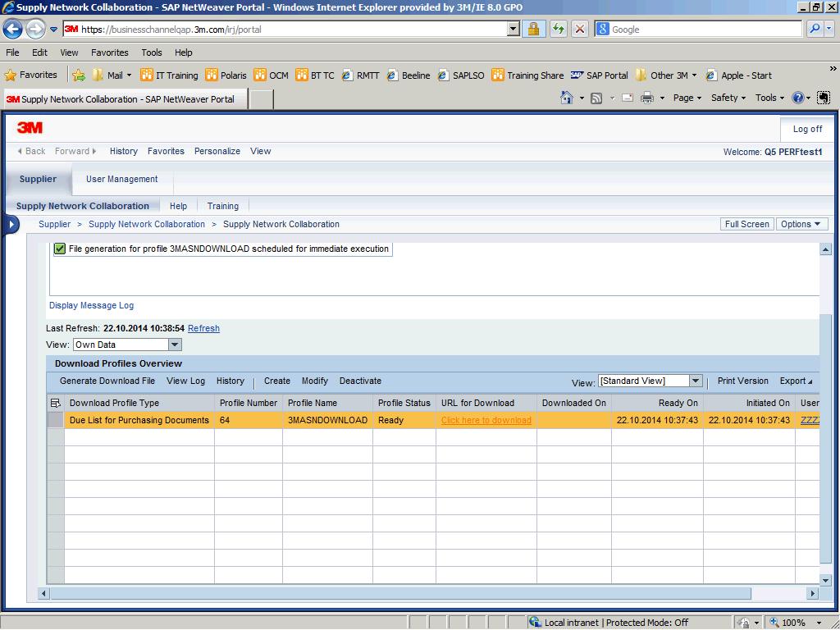Click the vertical scrollbar down arrow
Viewport: 840px width, 630px height.
[x=825, y=580]
